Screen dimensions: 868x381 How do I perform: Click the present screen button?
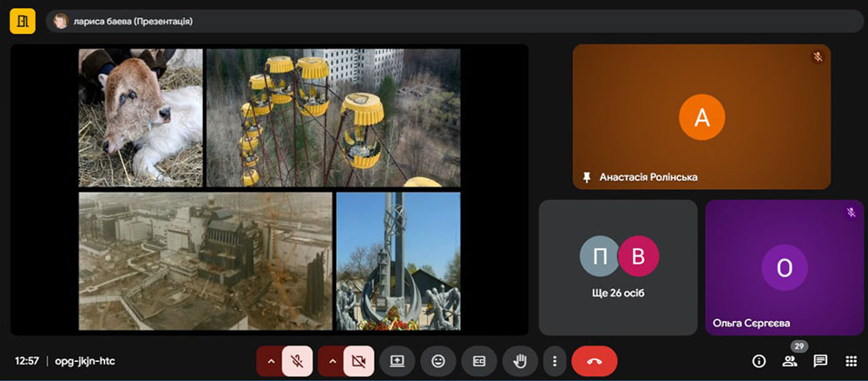[398, 361]
